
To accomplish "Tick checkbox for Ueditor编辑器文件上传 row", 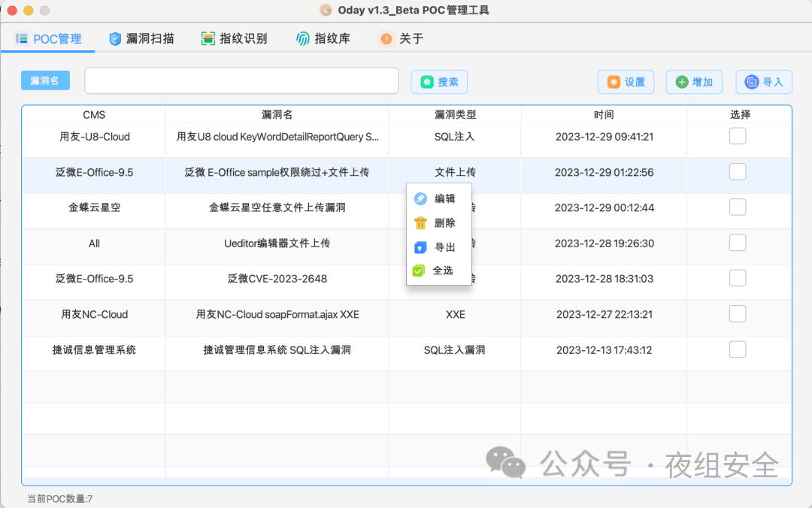I will 738,243.
